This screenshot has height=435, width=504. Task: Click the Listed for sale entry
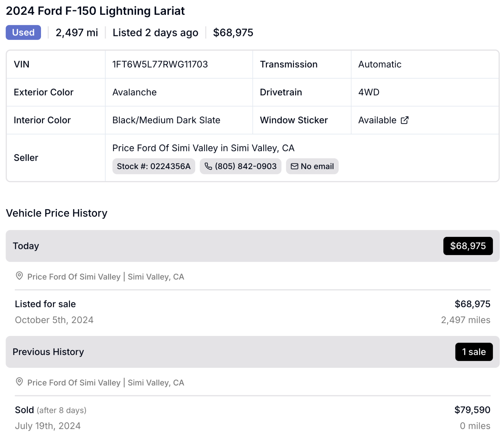point(252,312)
